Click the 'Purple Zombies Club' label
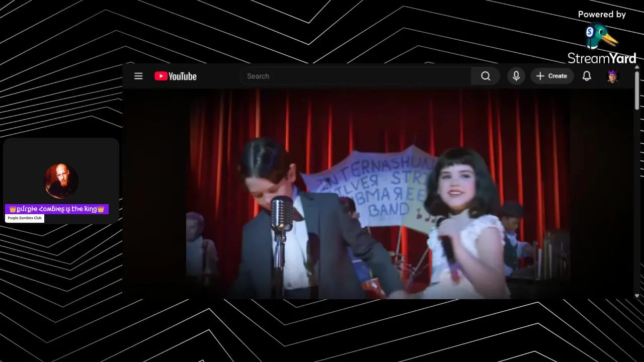Screen dimensions: 644x362 (x=25, y=218)
